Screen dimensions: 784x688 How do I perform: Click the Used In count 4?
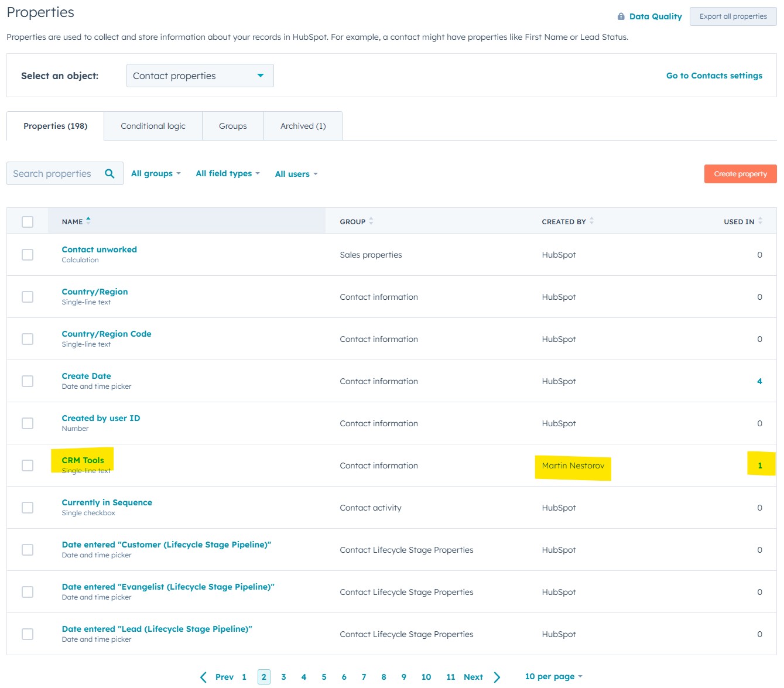coord(759,381)
